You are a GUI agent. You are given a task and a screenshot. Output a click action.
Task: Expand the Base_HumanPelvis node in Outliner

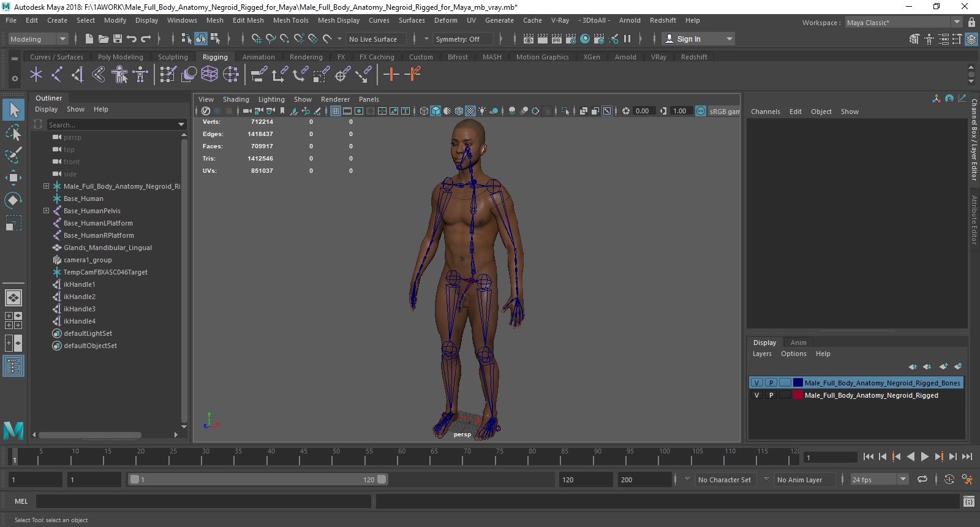(46, 210)
